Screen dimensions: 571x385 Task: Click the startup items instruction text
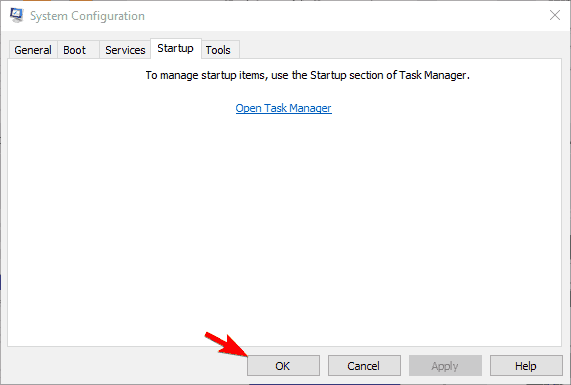click(308, 75)
